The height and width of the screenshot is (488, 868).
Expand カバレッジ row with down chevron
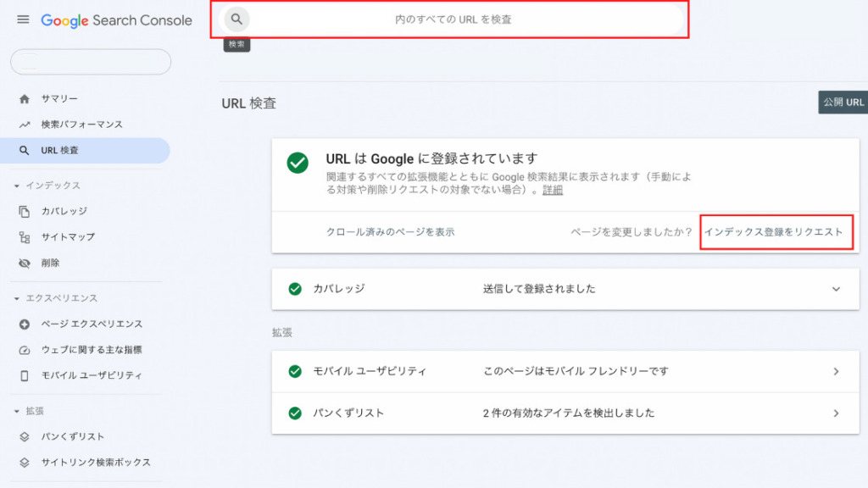836,289
